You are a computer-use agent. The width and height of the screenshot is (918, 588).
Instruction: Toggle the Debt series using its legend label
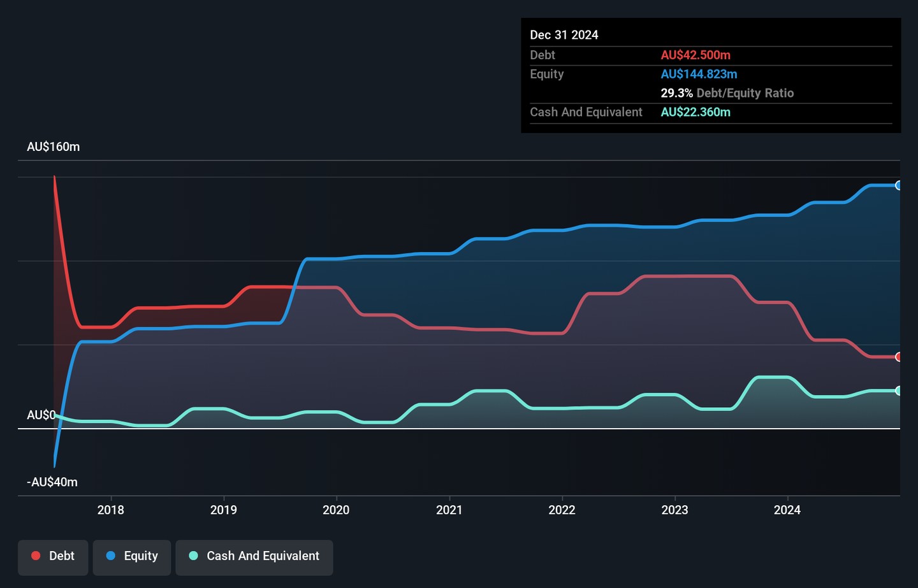pos(62,556)
